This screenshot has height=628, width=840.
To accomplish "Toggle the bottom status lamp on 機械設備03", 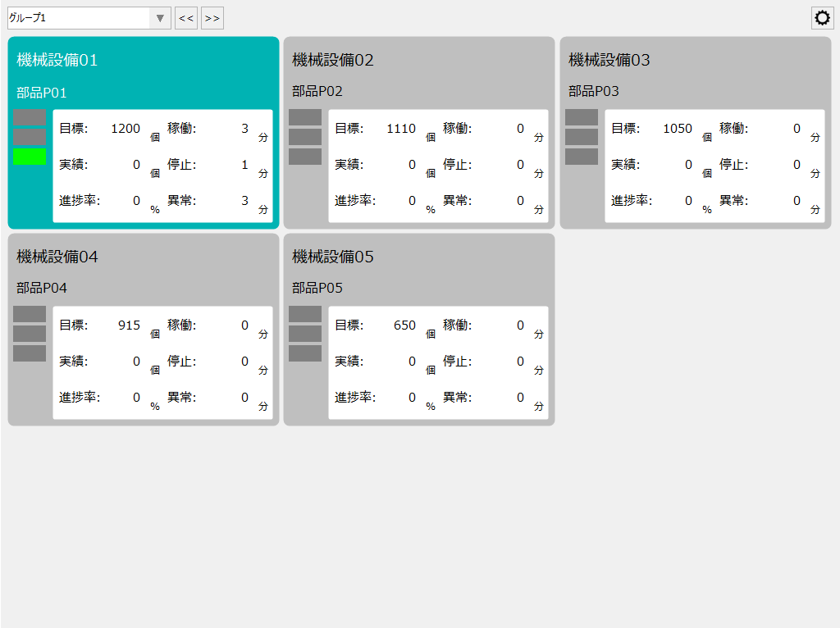I will [x=581, y=157].
